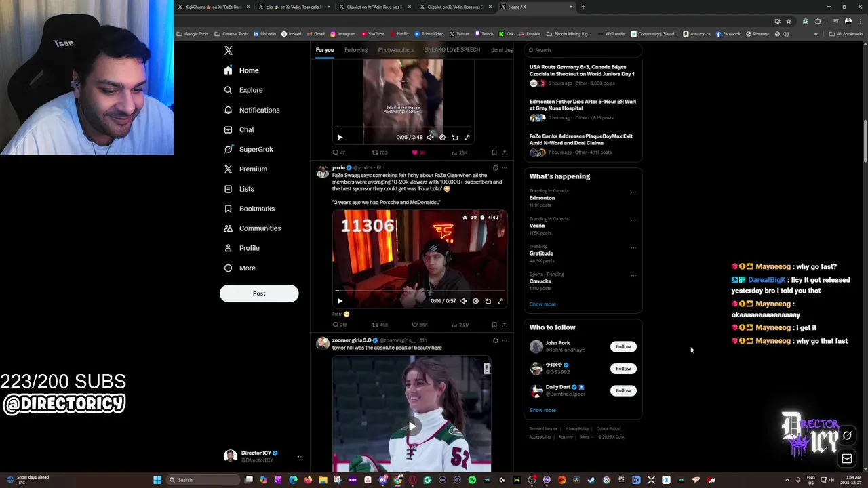Click the Windows taskbar Search box
The image size is (868, 488).
pos(203,480)
